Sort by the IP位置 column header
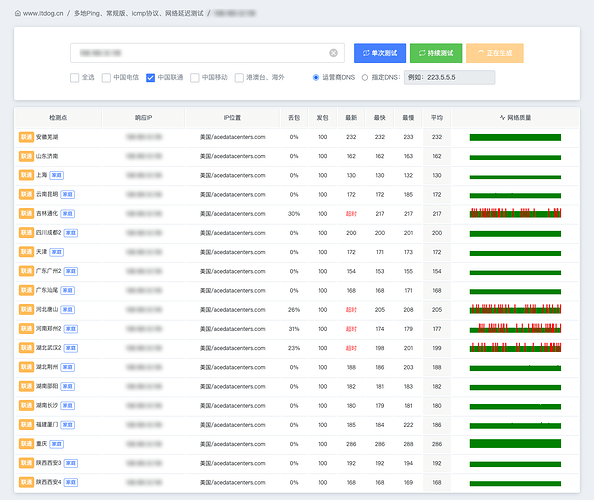 coord(232,118)
